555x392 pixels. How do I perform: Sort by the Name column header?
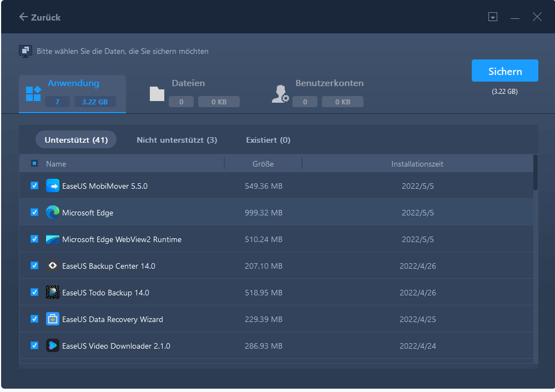pos(56,164)
